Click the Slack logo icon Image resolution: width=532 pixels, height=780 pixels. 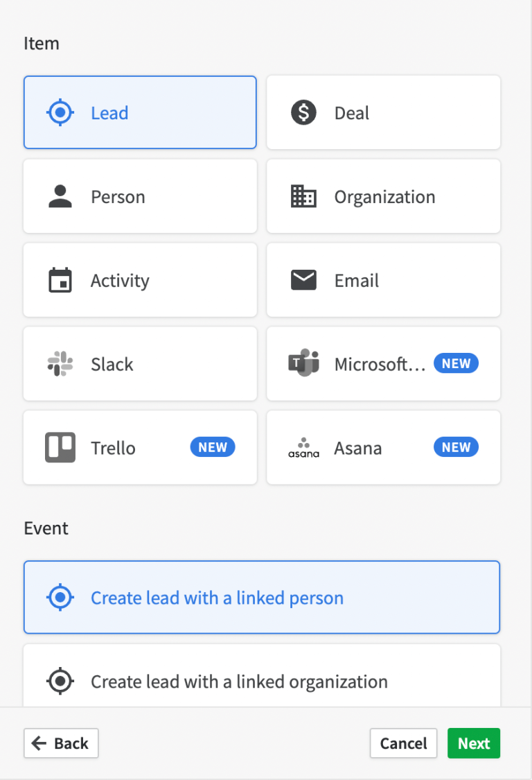click(x=60, y=363)
